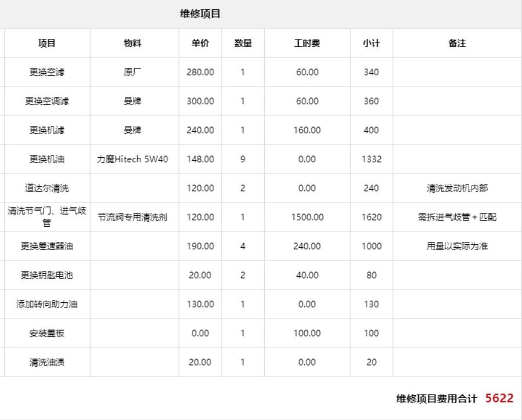Screen dimensions: 522x420
Task: Select the 工时费 column header
Action: pyautogui.click(x=307, y=42)
